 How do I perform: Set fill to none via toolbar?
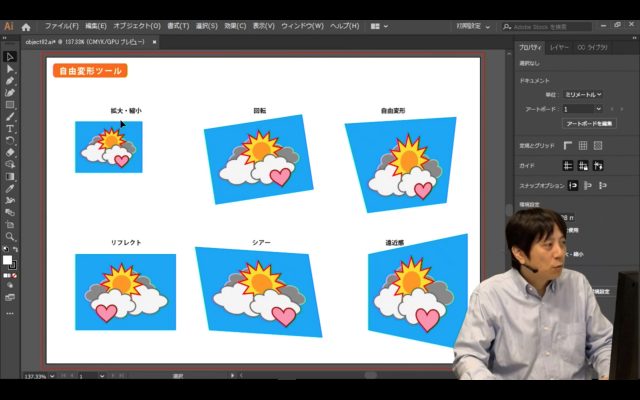click(14, 276)
